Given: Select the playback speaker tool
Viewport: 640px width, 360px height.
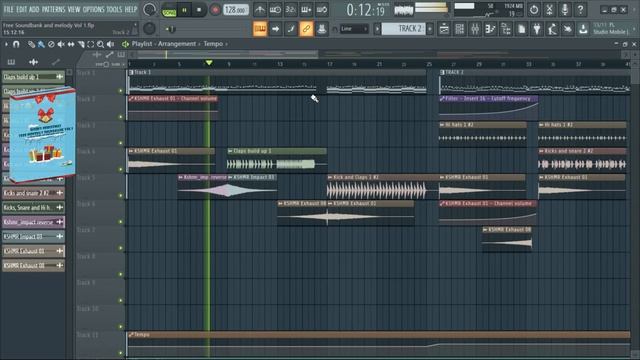Looking at the screenshot, I should point(110,44).
